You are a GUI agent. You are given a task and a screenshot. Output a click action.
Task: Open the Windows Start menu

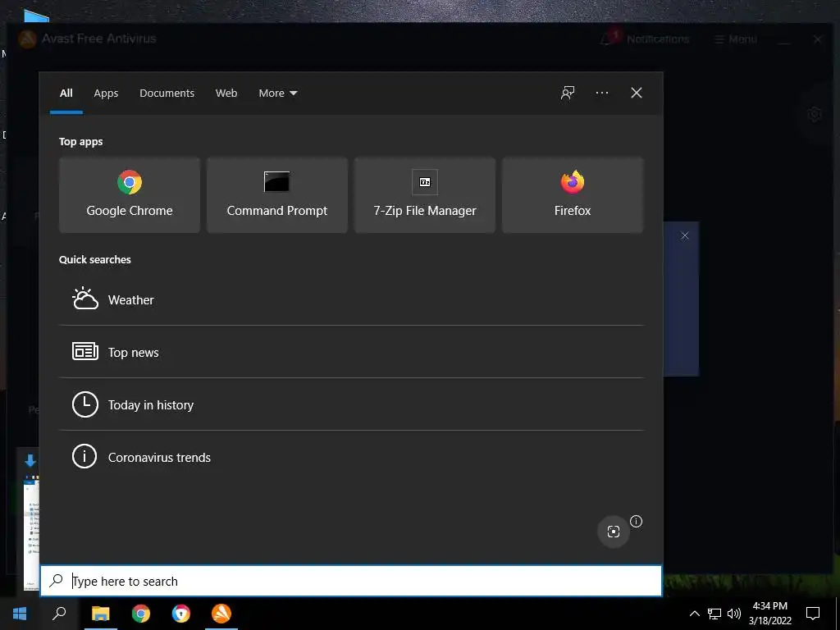point(20,614)
